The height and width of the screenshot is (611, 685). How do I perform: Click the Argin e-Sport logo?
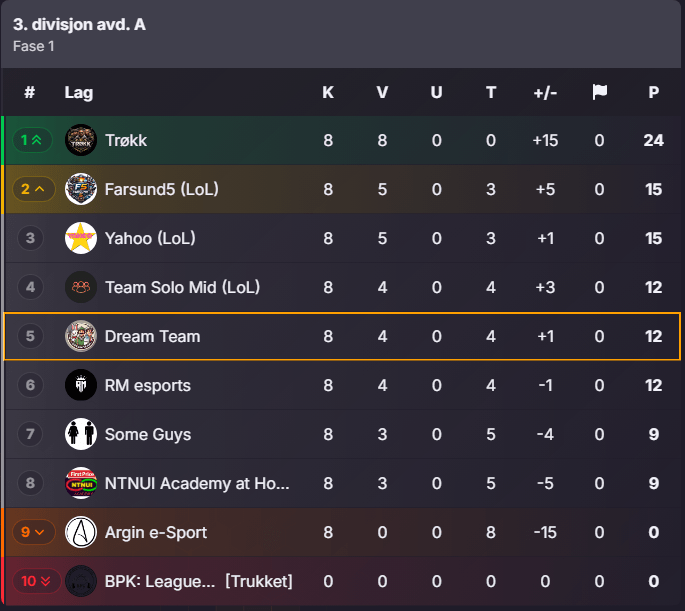point(81,532)
